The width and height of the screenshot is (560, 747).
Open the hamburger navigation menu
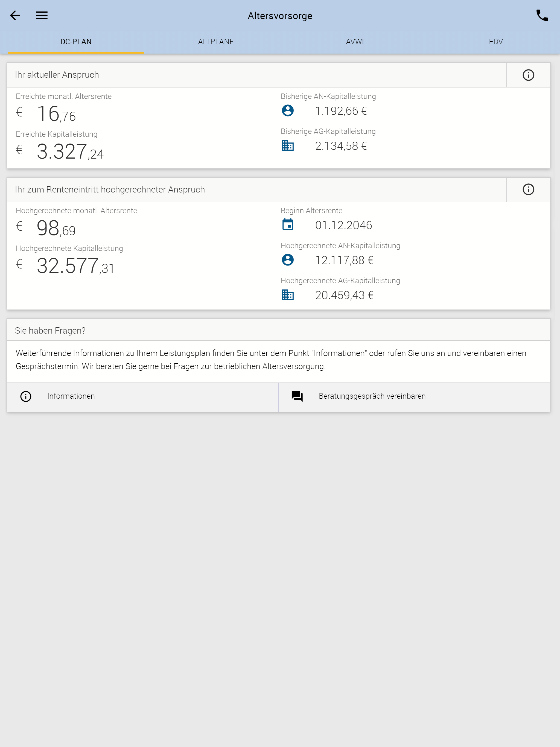[x=42, y=15]
